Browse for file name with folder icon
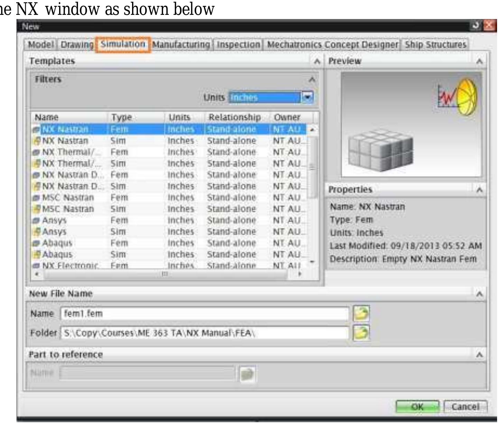 [361, 314]
